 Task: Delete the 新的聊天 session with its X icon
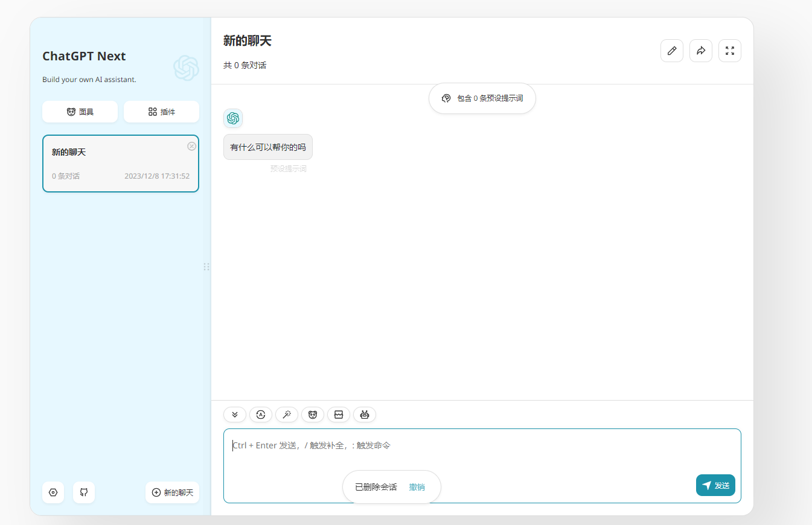point(191,146)
